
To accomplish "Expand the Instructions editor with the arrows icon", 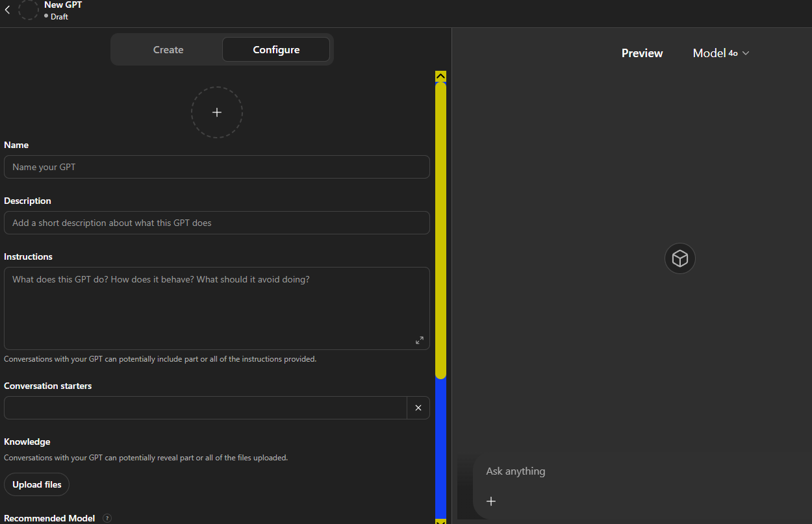I will [419, 340].
